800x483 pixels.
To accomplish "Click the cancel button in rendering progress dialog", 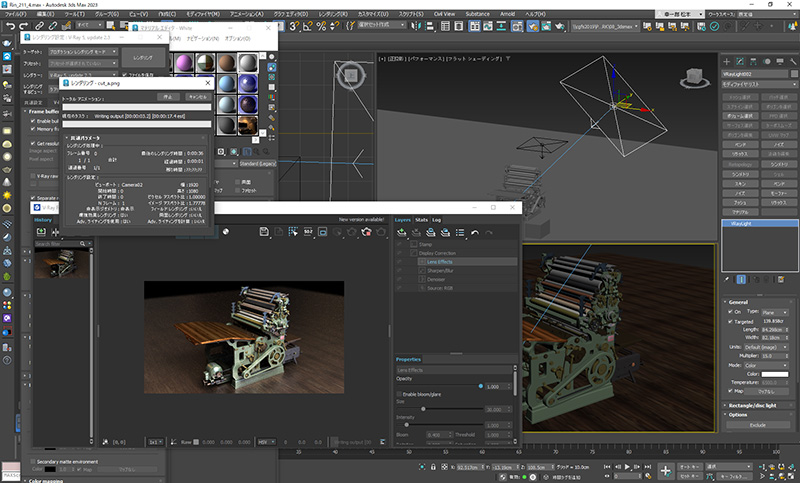I will (x=197, y=97).
